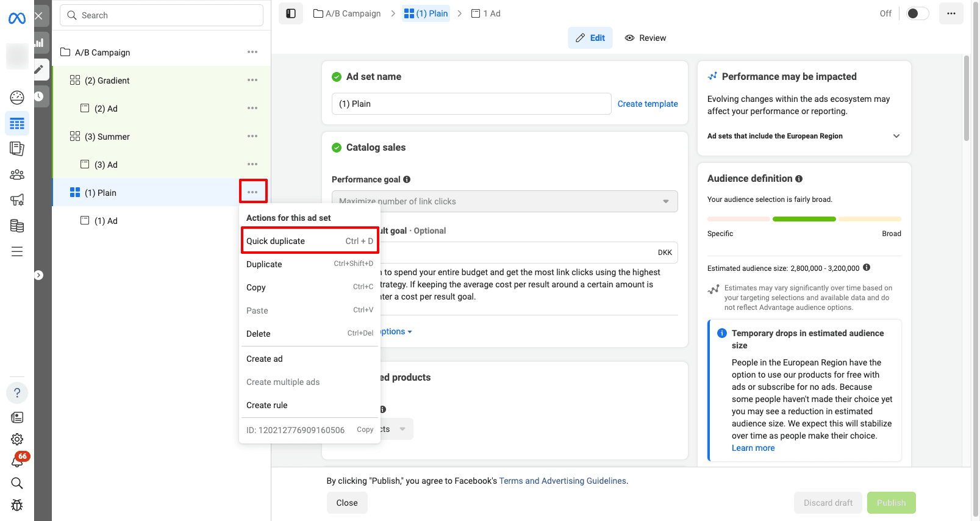
Task: Expand Ad sets that include European Region
Action: coord(896,136)
